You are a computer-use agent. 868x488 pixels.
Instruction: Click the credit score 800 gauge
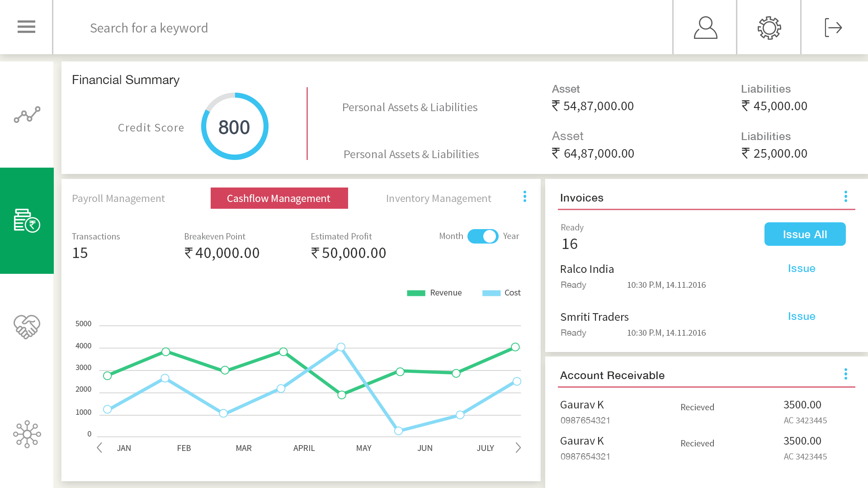pyautogui.click(x=235, y=127)
